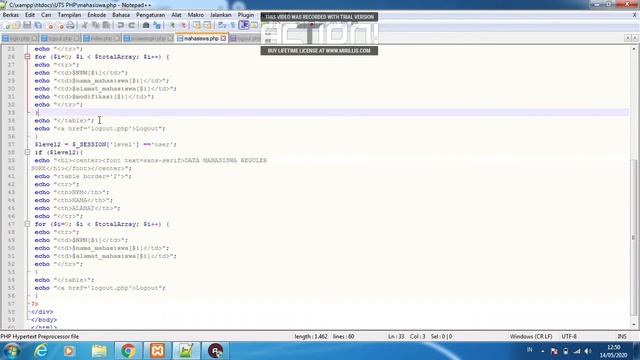Toggle the highlighted indent guide icon
Image resolution: width=640 pixels, height=360 pixels.
point(244,25)
